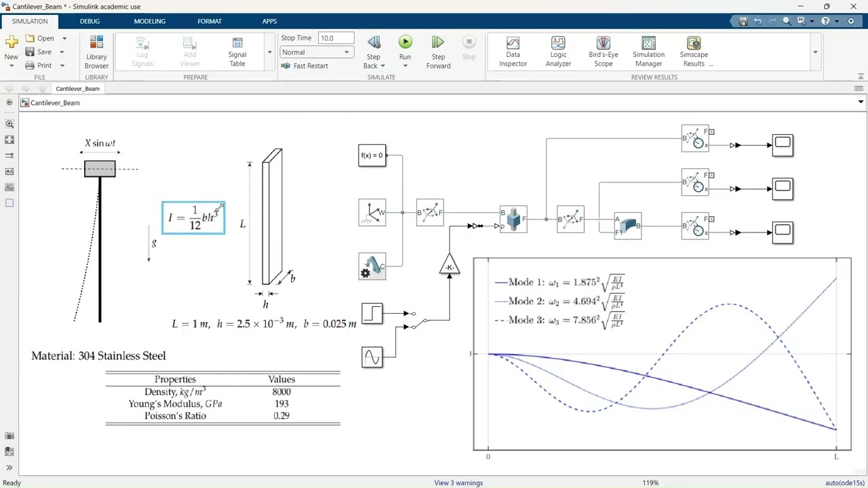Click the Cantilever_Beam breadcrumb
The height and width of the screenshot is (488, 868).
(55, 103)
